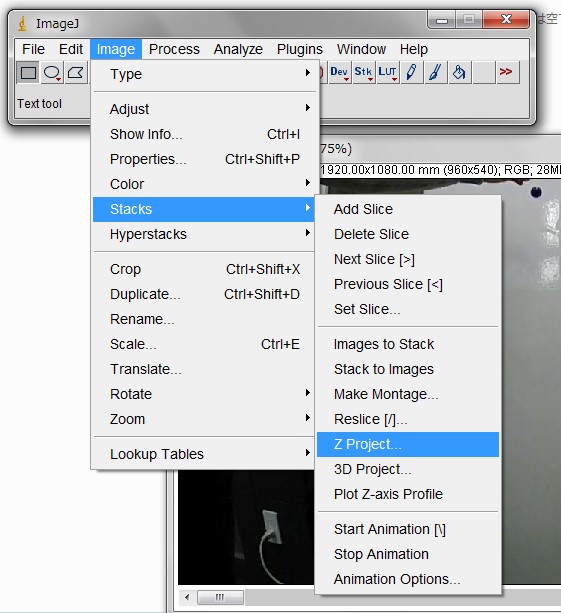Select the Paintbrush tool
Viewport: 561px width, 613px height.
coord(435,72)
